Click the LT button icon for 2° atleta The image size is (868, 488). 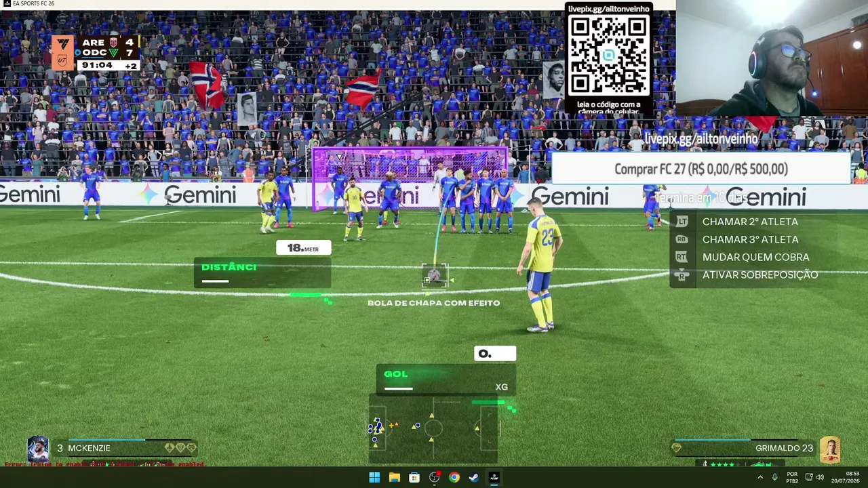coord(682,222)
